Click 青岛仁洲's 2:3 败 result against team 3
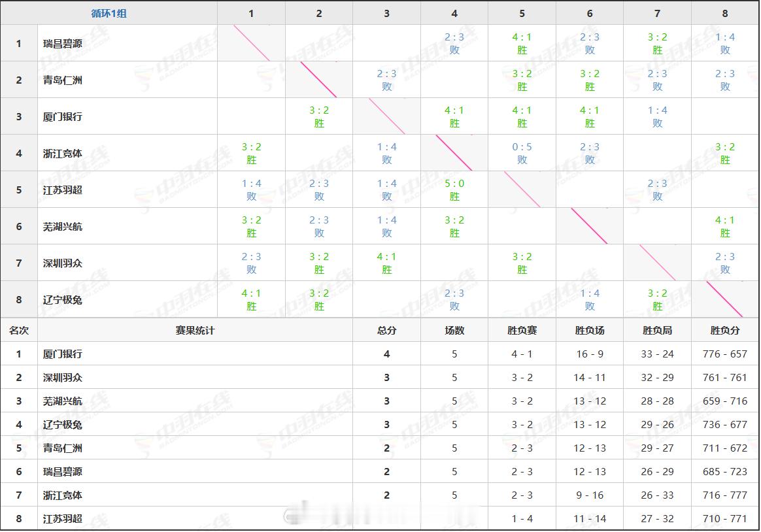761x532 pixels. pyautogui.click(x=387, y=80)
